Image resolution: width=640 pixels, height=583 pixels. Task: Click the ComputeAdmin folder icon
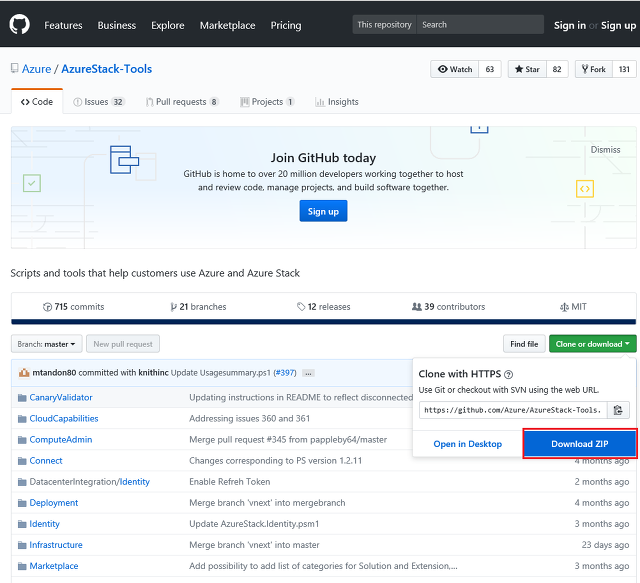(x=22, y=440)
